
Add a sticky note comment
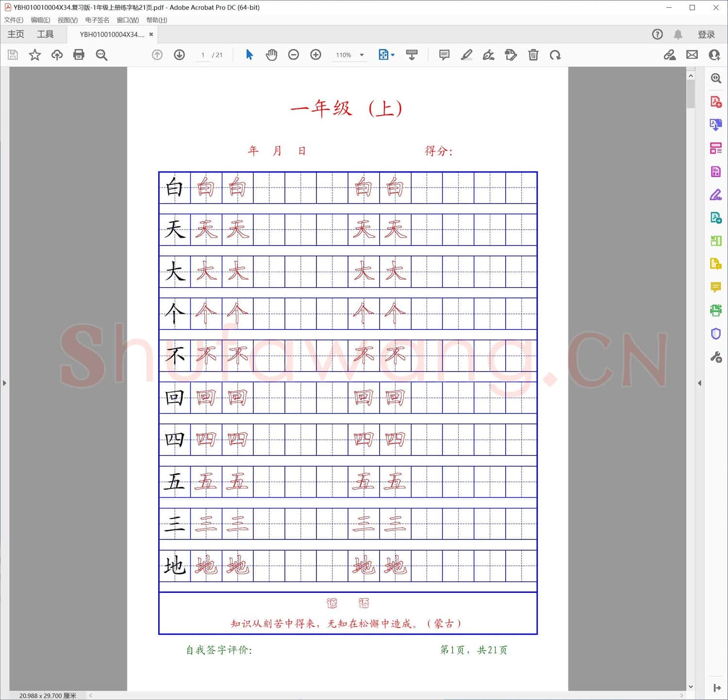pyautogui.click(x=444, y=55)
